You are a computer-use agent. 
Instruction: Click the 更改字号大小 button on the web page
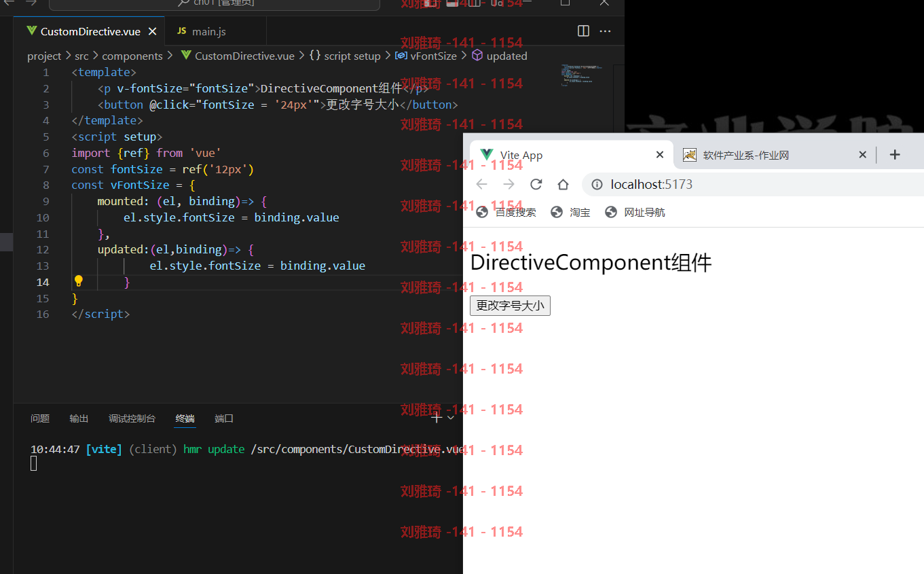510,306
